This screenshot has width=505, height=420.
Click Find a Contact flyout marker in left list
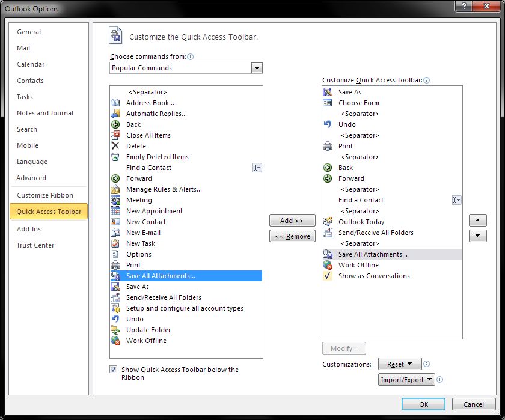pyautogui.click(x=257, y=168)
